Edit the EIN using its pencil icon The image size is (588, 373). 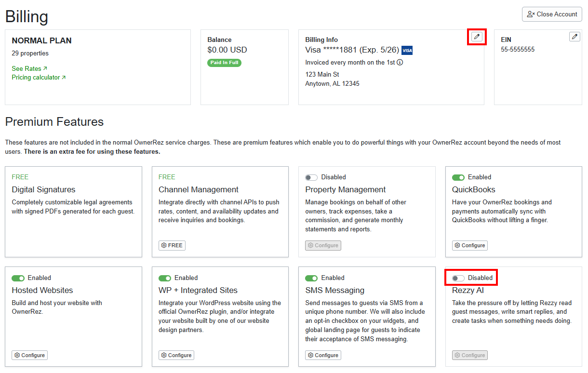tap(574, 36)
